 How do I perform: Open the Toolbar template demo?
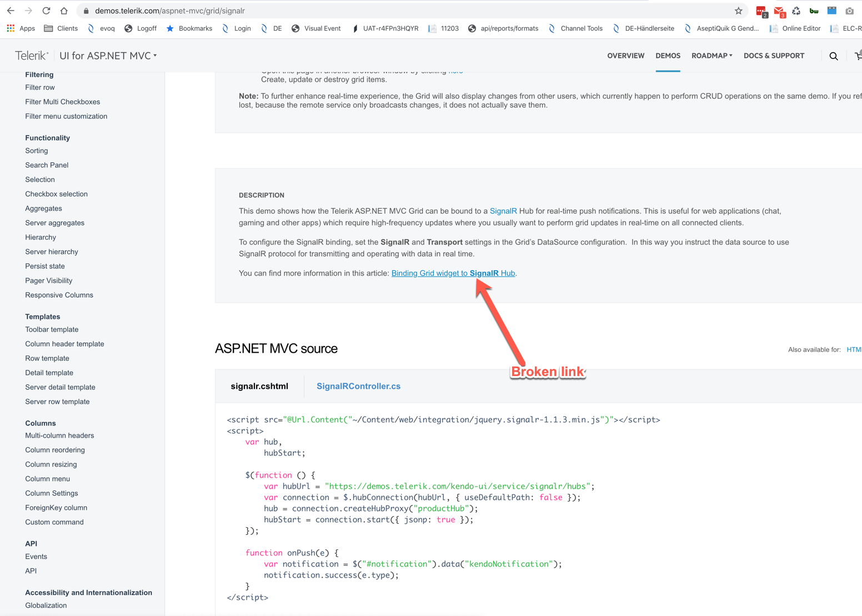point(52,329)
